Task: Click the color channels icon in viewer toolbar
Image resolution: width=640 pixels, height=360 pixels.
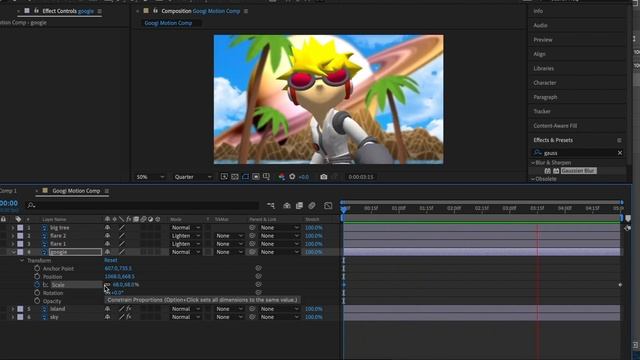Action: 282,177
